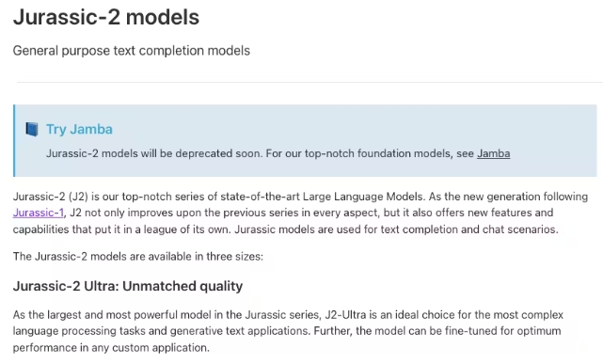The height and width of the screenshot is (364, 603).
Task: Click the word J2-Ultra in the last paragraph
Action: point(345,315)
